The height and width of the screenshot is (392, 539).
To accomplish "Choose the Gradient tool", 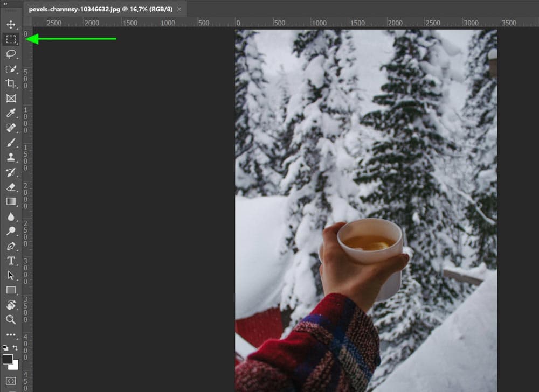I will (x=11, y=201).
